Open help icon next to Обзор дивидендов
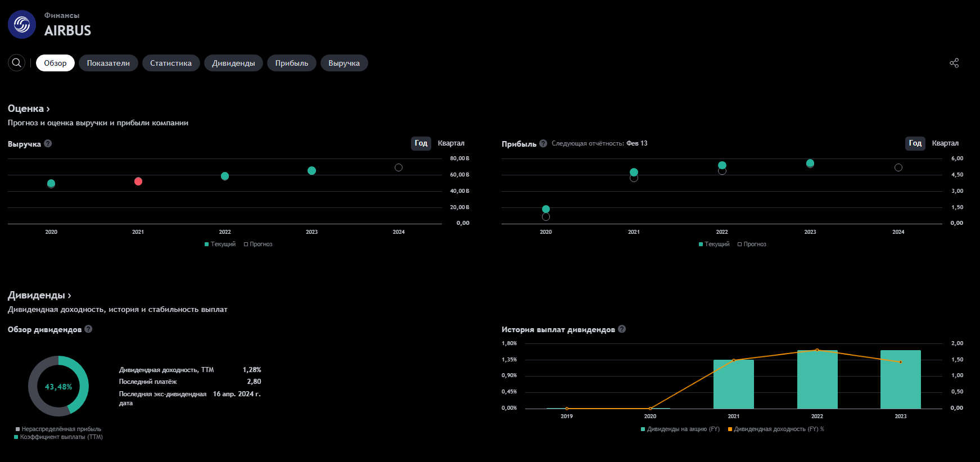The width and height of the screenshot is (980, 462). [x=88, y=329]
